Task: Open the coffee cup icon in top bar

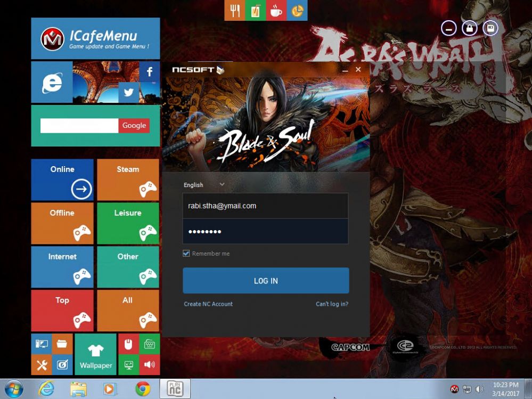Action: (x=276, y=10)
